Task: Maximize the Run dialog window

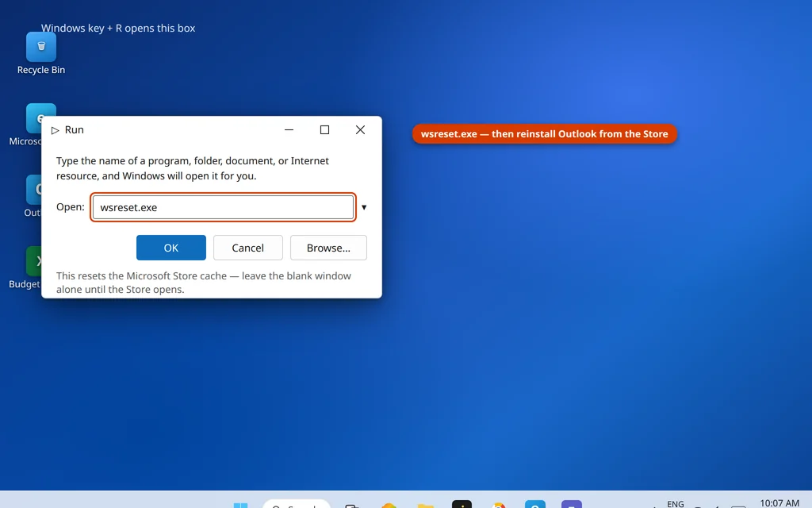Action: pos(324,129)
